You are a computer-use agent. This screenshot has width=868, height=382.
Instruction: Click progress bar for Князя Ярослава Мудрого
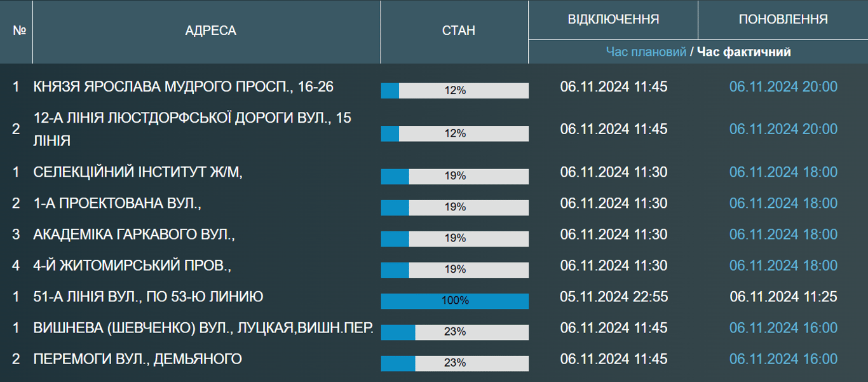point(455,91)
